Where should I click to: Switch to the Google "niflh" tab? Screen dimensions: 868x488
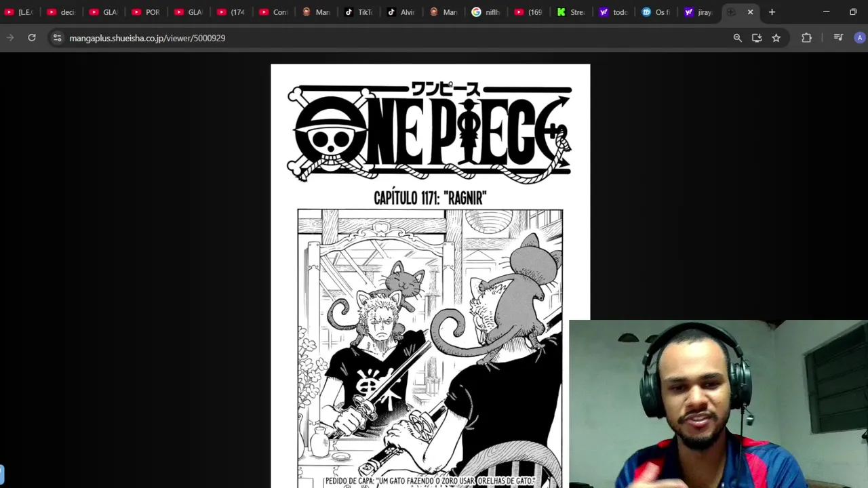(486, 12)
